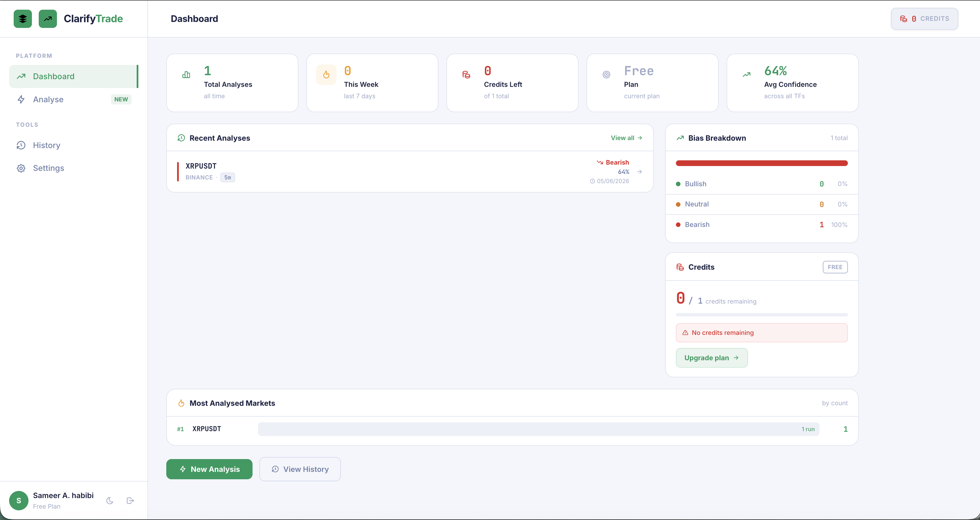Click the coins icon on Credits Left card

pyautogui.click(x=466, y=75)
